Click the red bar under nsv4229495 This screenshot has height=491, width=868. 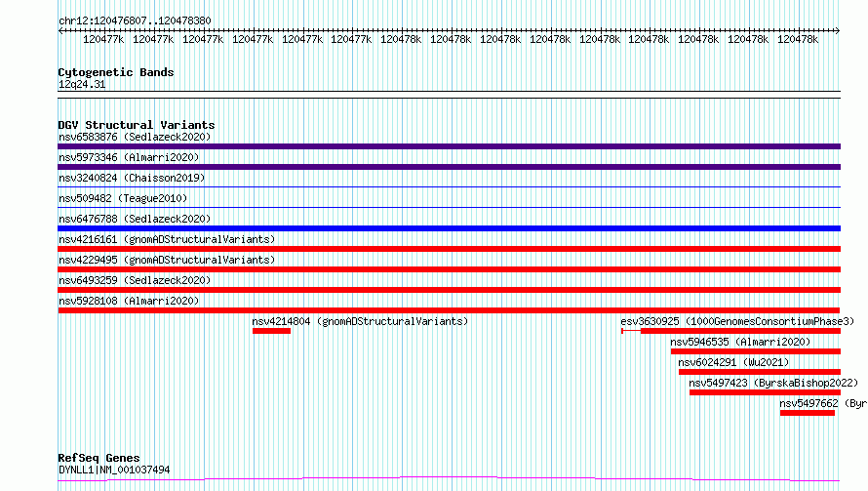[449, 269]
